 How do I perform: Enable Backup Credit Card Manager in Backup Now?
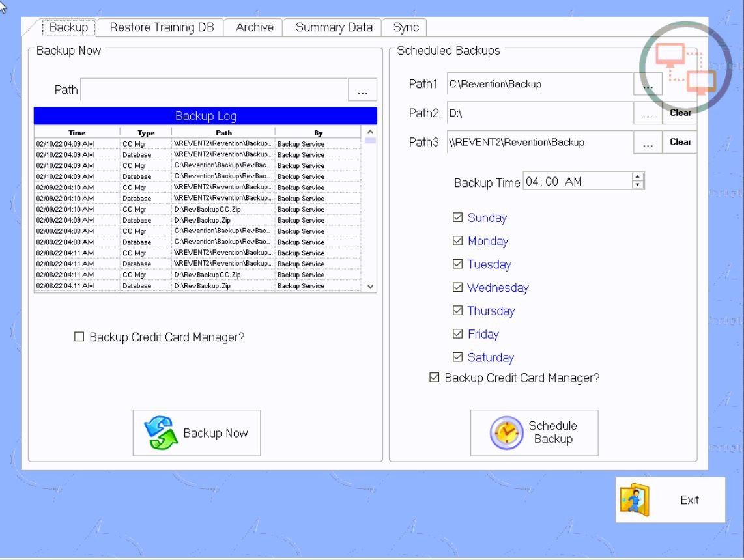tap(79, 337)
